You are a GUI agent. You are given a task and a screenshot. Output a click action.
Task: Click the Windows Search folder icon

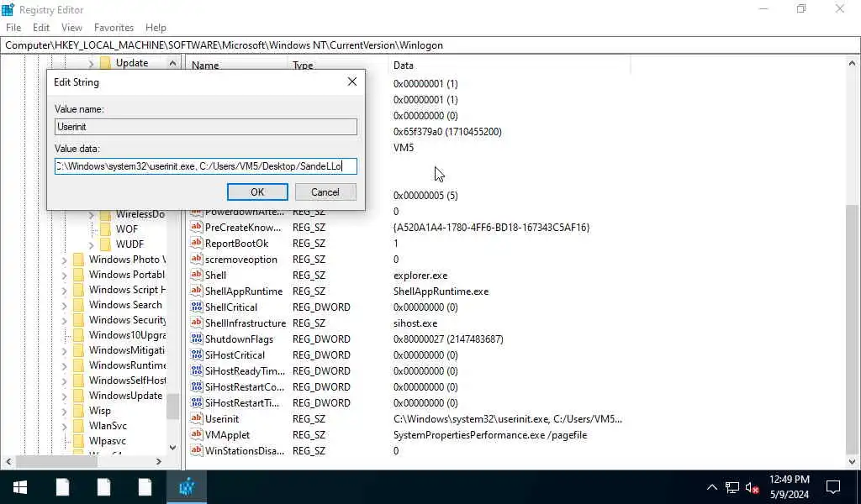78,304
